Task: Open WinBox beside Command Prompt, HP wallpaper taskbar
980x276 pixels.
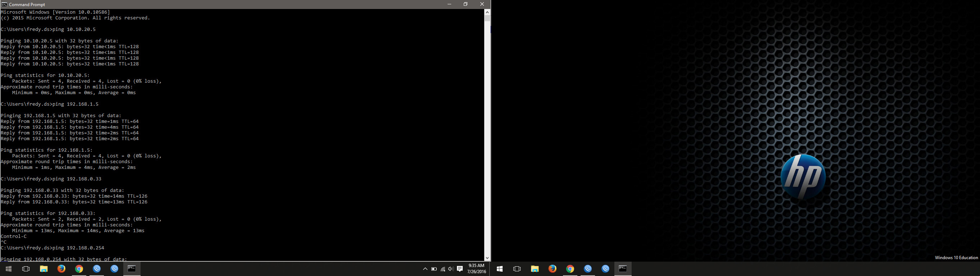Action: pyautogui.click(x=605, y=269)
